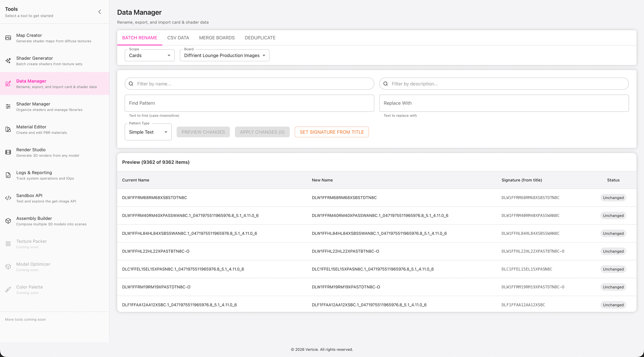Image resolution: width=644 pixels, height=357 pixels.
Task: Select current name DLW1FFRM19RM19XPASTDTN8C-O
Action: (156, 287)
